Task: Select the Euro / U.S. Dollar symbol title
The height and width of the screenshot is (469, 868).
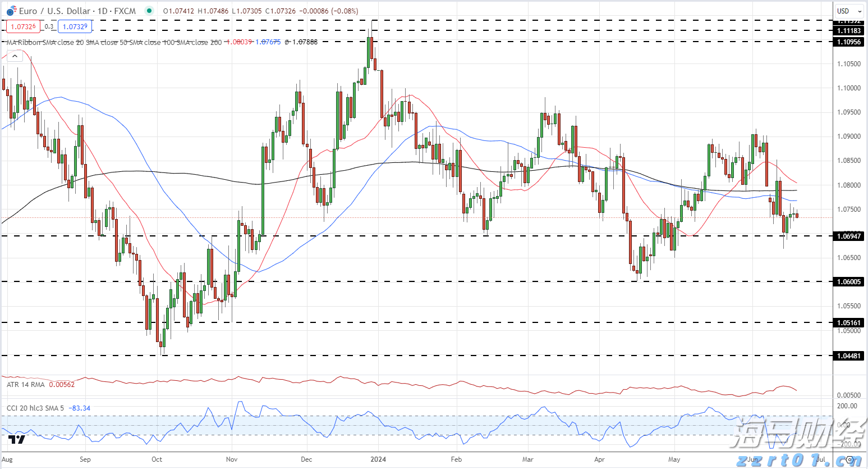Action: click(x=54, y=11)
